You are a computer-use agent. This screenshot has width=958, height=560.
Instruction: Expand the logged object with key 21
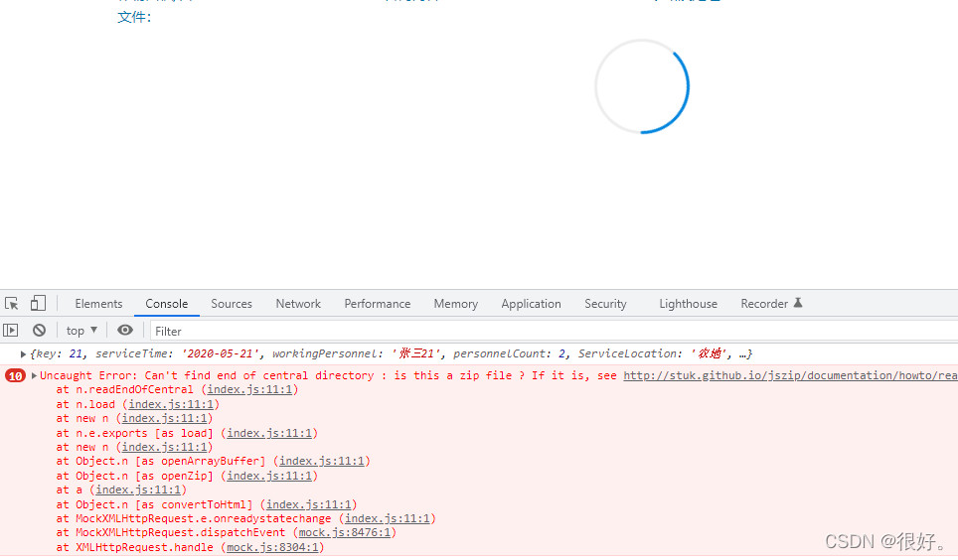click(x=23, y=354)
